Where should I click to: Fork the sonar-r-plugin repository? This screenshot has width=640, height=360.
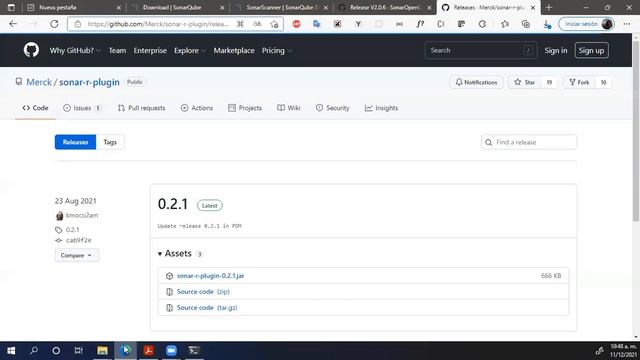[579, 82]
